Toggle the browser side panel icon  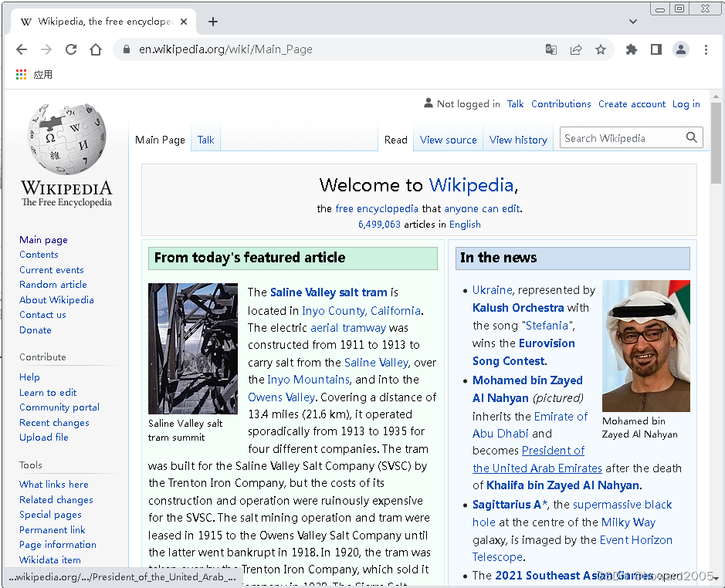656,49
